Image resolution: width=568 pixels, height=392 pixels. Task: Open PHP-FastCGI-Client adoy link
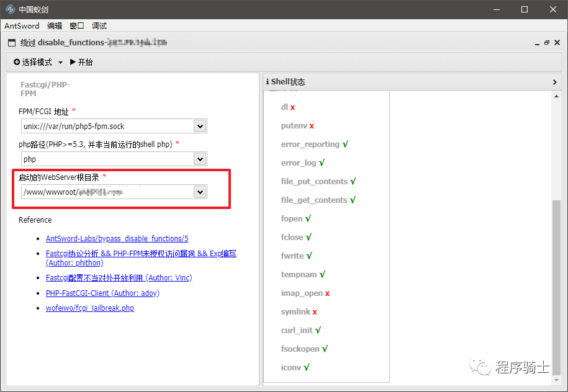102,293
